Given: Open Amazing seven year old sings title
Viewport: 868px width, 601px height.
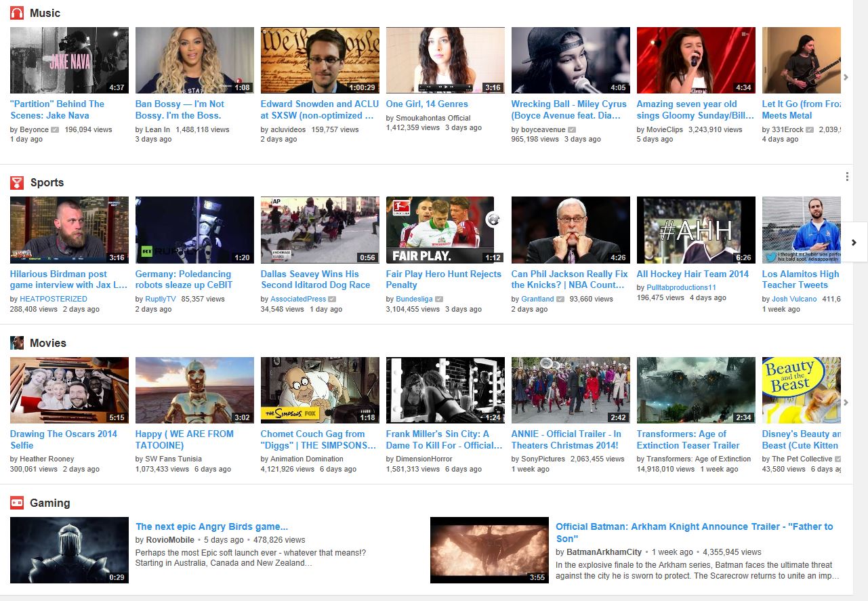Looking at the screenshot, I should pyautogui.click(x=695, y=110).
